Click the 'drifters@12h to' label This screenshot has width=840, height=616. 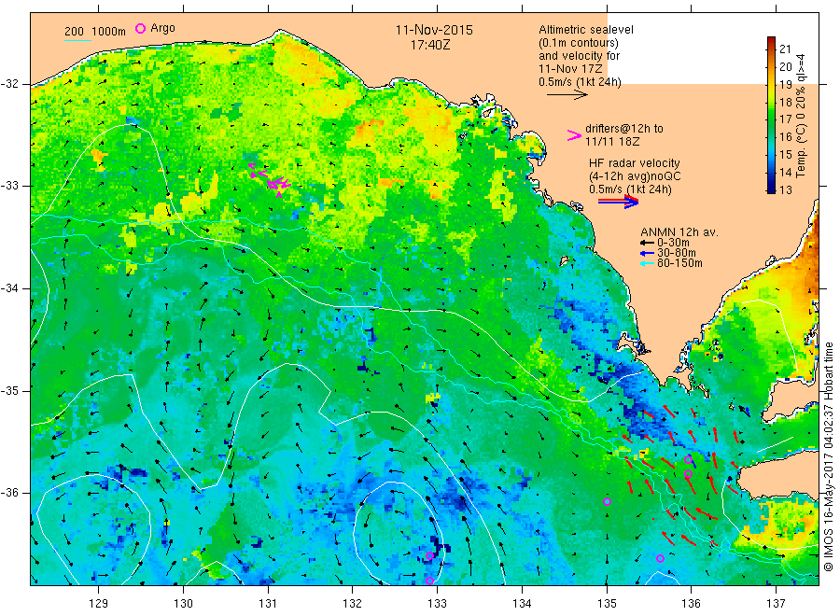click(x=624, y=129)
